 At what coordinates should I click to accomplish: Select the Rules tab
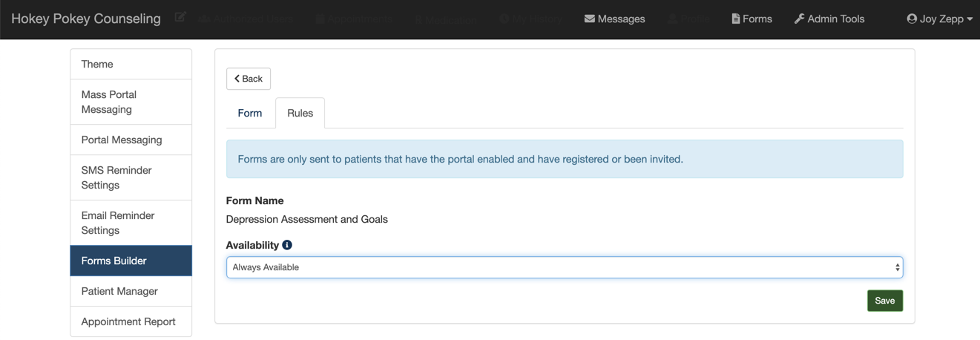click(x=300, y=113)
